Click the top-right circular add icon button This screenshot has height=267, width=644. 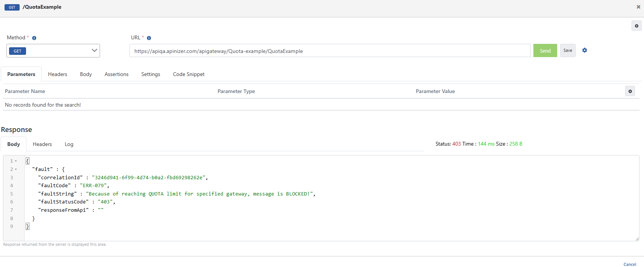[x=636, y=26]
